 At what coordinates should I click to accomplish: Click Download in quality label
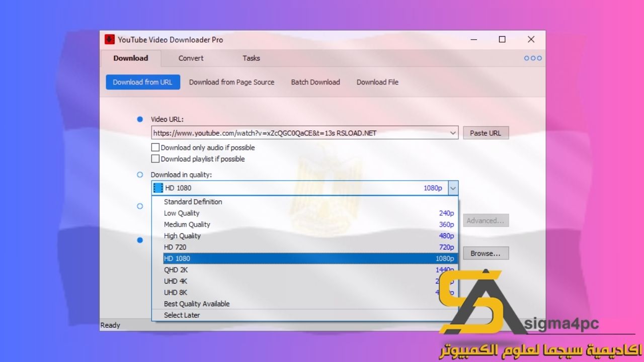182,175
